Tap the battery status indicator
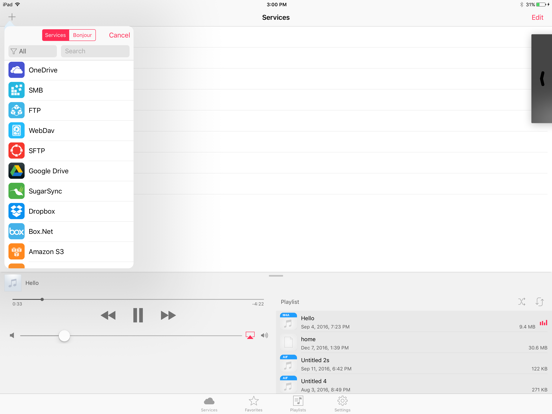 542,5
